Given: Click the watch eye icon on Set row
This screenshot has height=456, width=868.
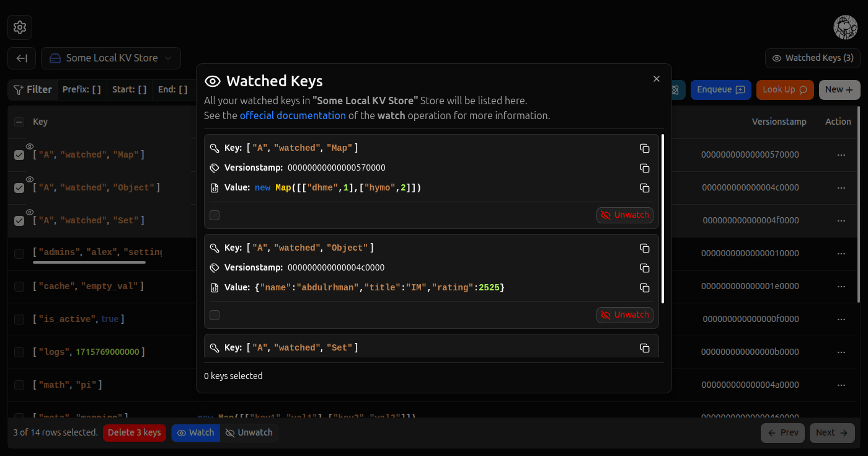Looking at the screenshot, I should [x=30, y=212].
